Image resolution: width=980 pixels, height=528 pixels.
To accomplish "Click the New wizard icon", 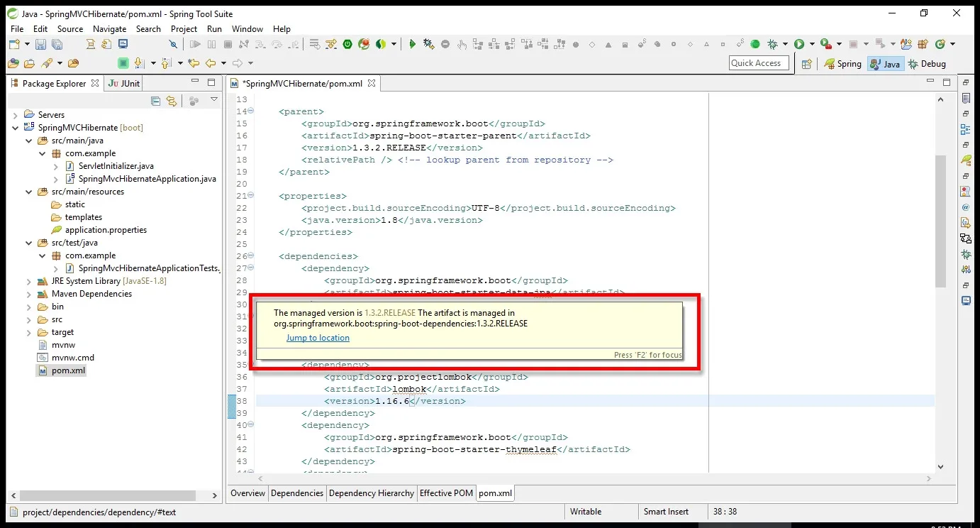I will (14, 44).
